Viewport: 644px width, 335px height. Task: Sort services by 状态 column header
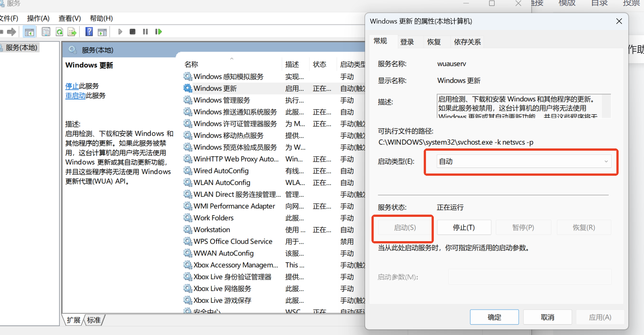pyautogui.click(x=323, y=64)
